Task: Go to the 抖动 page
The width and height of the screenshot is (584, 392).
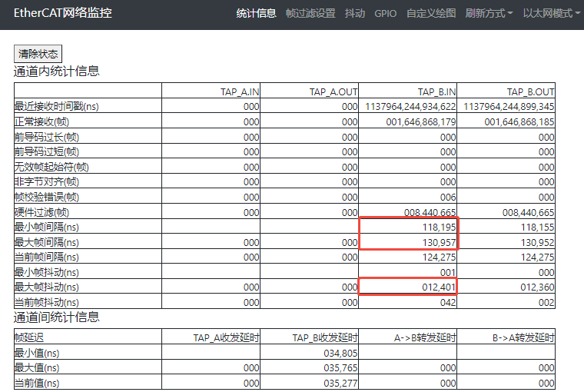Action: pos(355,13)
